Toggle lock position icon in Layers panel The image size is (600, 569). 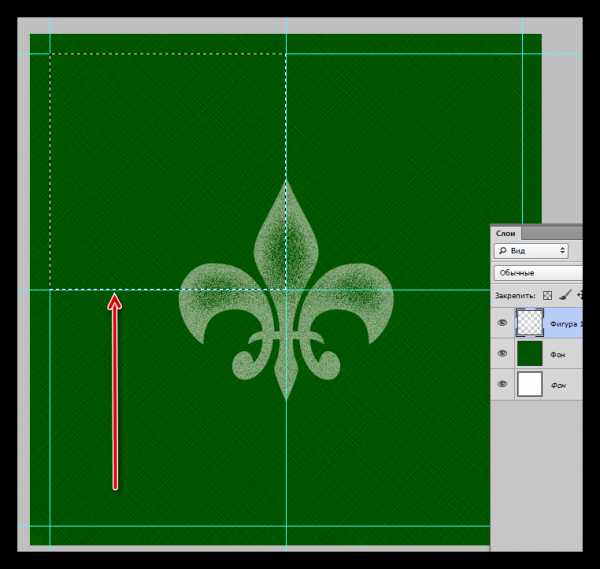click(x=579, y=296)
